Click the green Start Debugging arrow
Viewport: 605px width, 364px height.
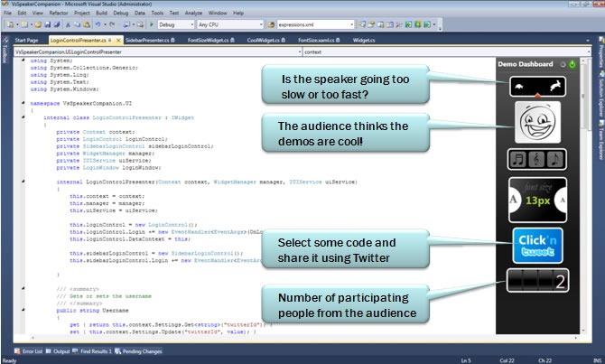click(152, 24)
